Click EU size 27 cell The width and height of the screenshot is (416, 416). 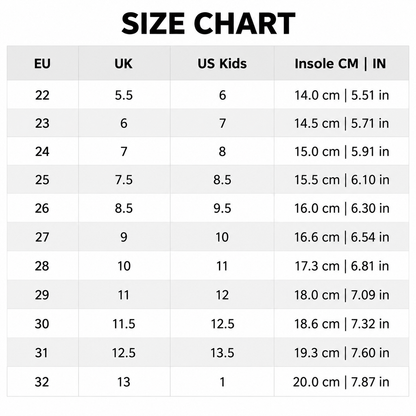click(x=42, y=237)
